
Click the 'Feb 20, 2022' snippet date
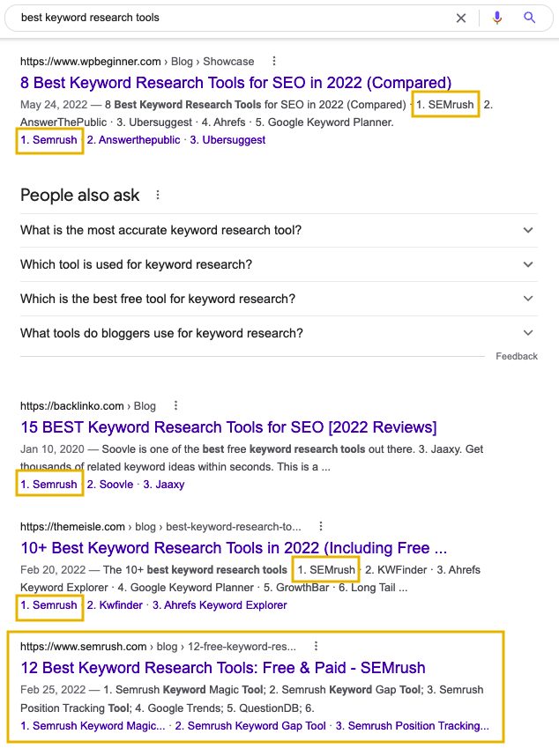click(53, 569)
